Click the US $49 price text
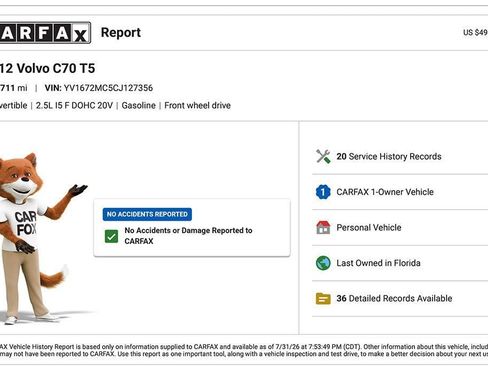 pos(475,33)
